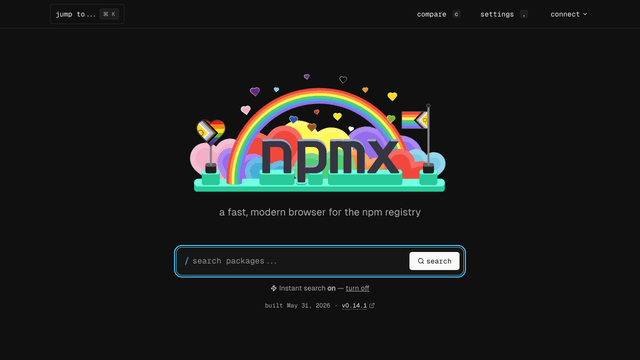Expand the connect dropdown menu
The width and height of the screenshot is (640, 360).
(569, 14)
